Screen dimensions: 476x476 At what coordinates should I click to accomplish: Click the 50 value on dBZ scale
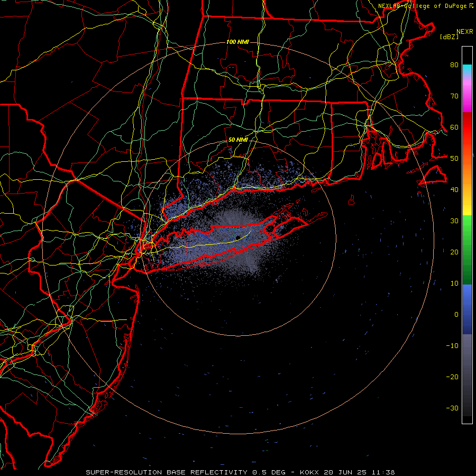[454, 159]
